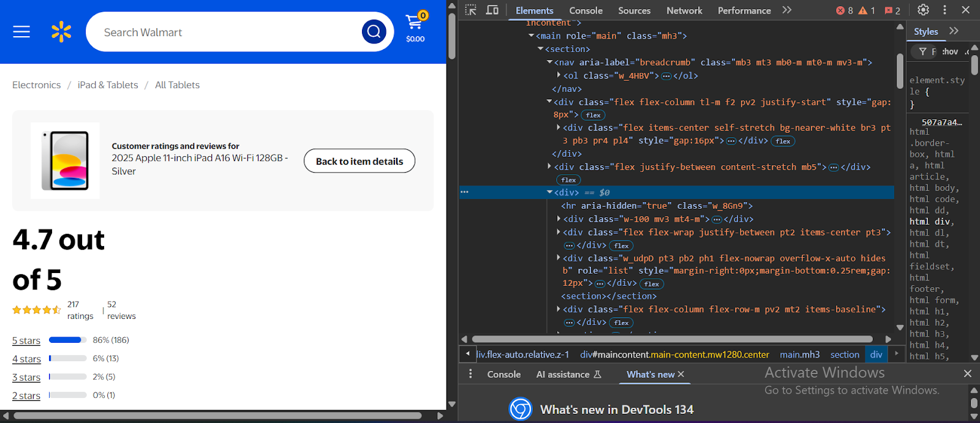980x423 pixels.
Task: Open the Walmart hamburger menu
Action: [21, 32]
